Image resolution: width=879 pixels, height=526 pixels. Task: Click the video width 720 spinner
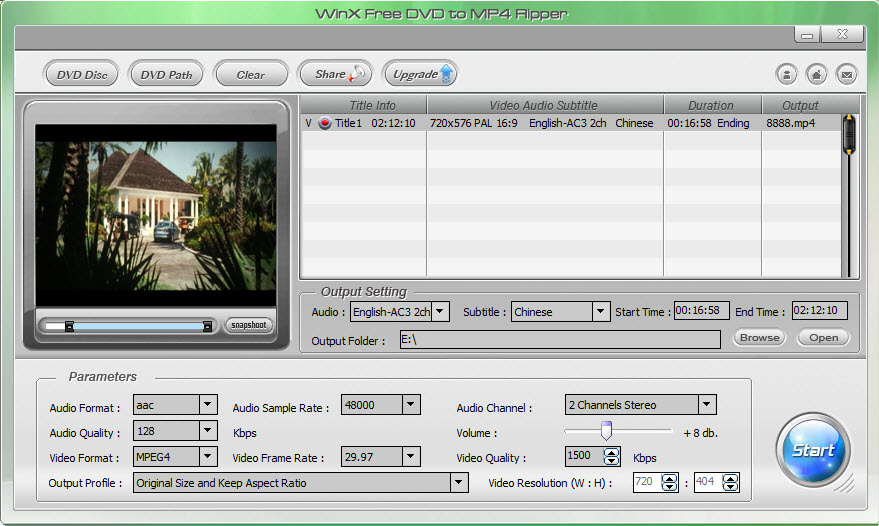669,482
